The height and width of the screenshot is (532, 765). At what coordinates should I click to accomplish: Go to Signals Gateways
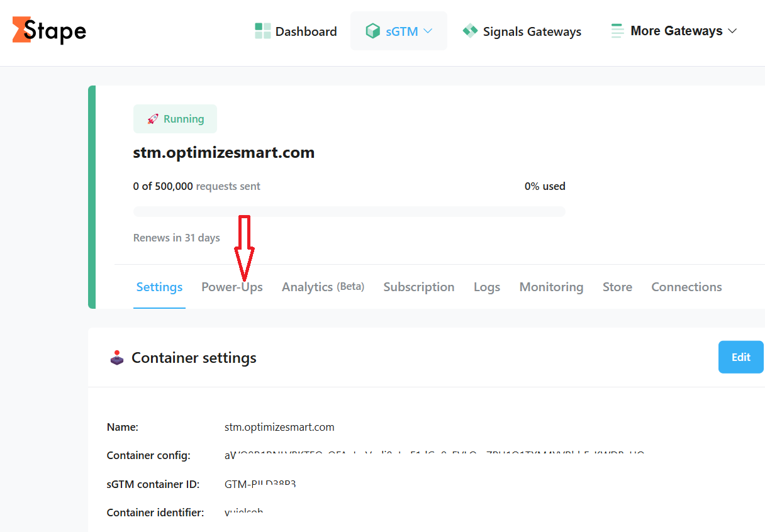click(x=522, y=31)
